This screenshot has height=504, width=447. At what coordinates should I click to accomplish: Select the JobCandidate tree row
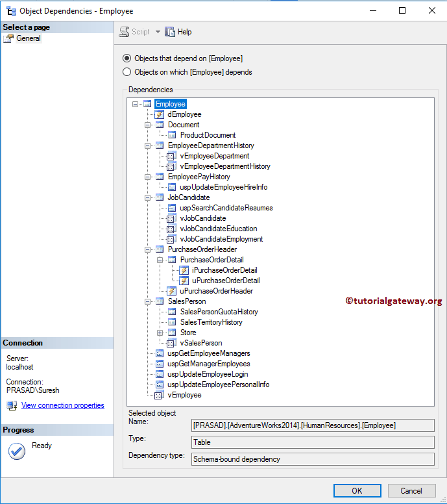tap(189, 197)
